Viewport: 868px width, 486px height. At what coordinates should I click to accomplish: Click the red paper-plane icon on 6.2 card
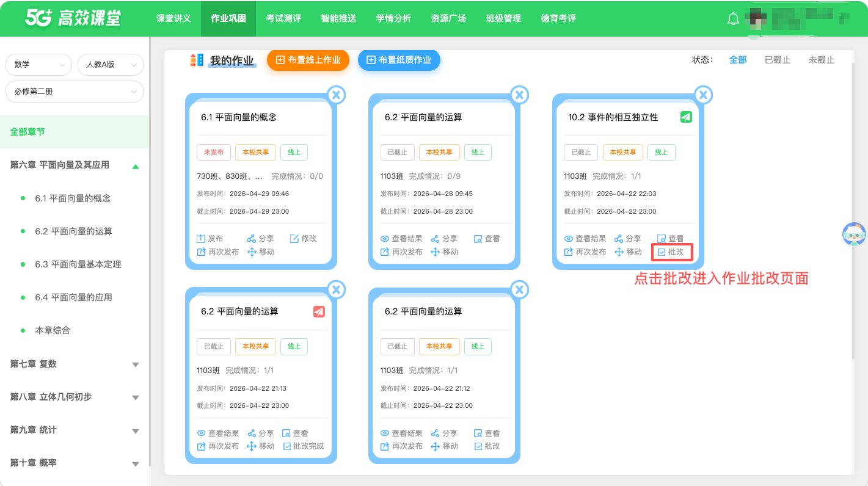319,311
